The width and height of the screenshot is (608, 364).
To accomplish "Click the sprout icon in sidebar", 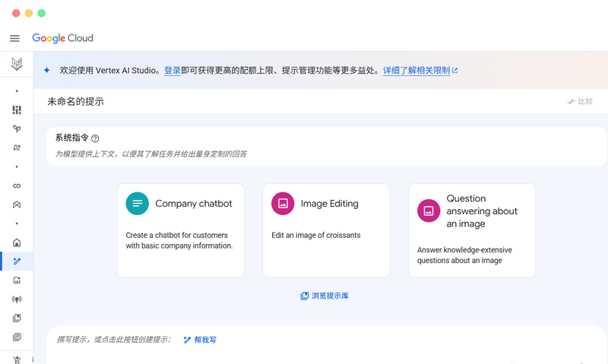I will click(17, 129).
